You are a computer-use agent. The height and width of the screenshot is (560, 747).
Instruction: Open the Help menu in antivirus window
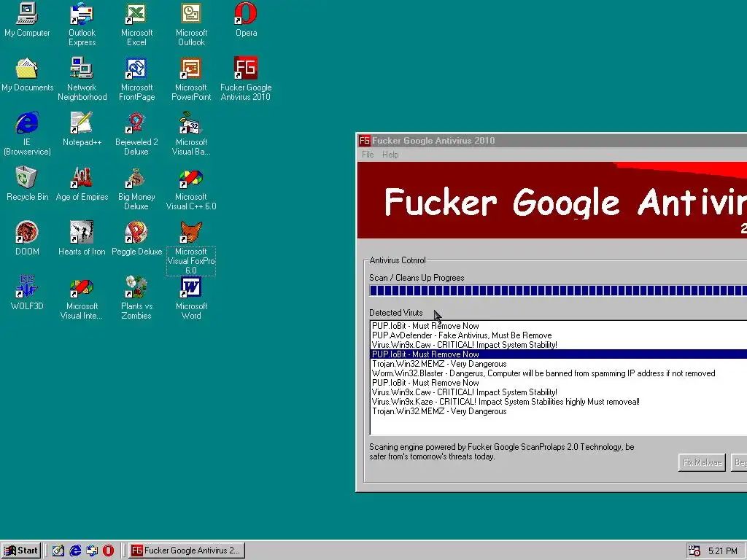point(390,155)
